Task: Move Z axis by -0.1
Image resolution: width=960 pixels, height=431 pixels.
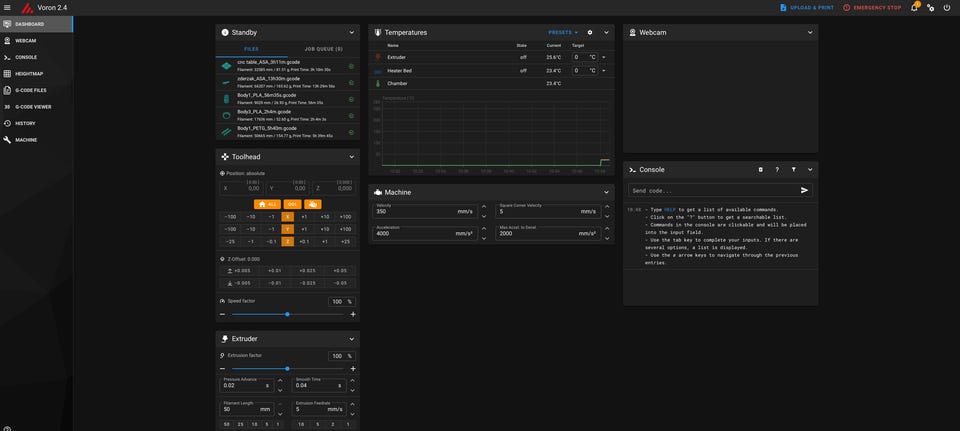Action: pos(271,241)
